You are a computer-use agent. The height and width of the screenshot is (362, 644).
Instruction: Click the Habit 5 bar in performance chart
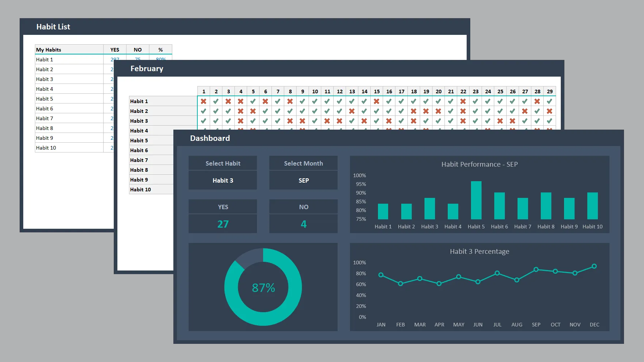point(476,200)
